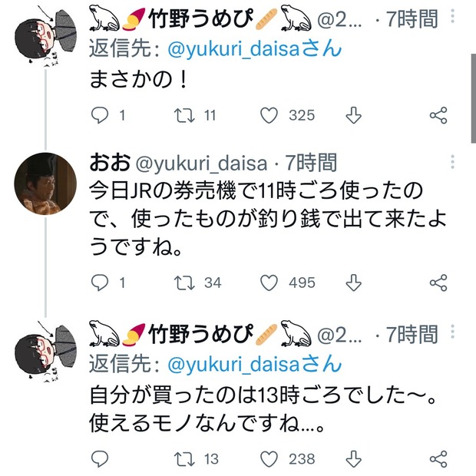Retweet the まさかの！ tweet
Viewport: 476px width, 476px height.
tap(184, 115)
